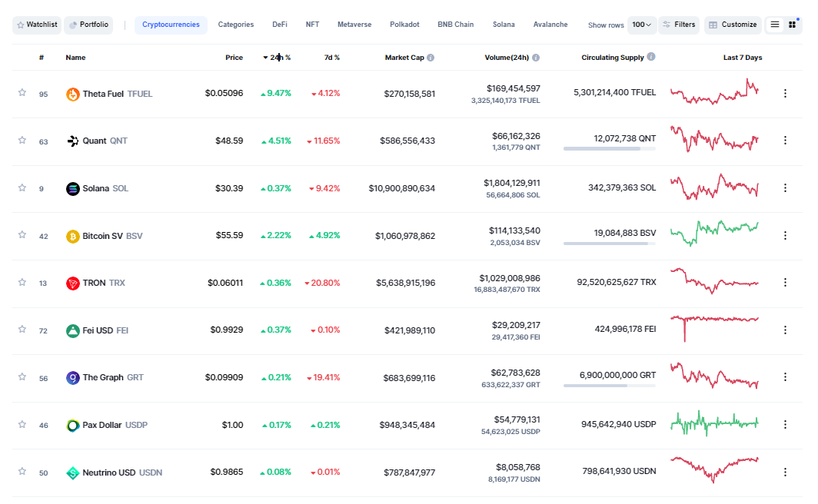Viewport: 818px width, 504px height.
Task: Open the Theta Fuel TFUEL link
Action: [118, 94]
